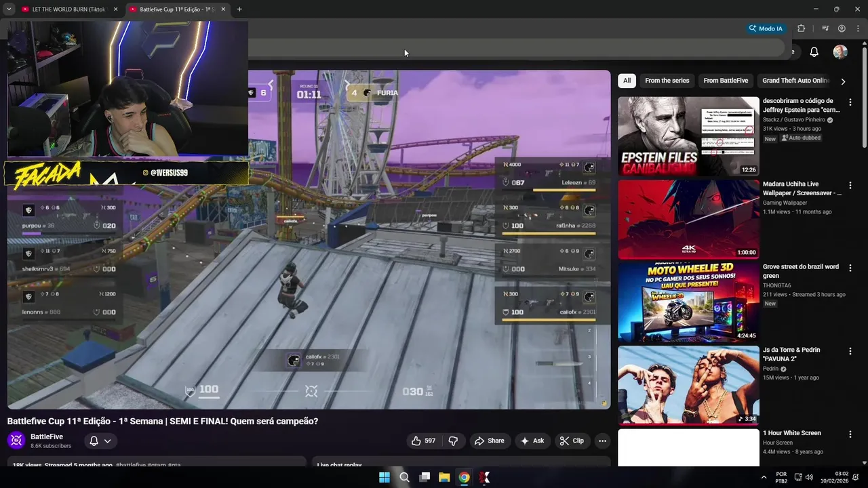The height and width of the screenshot is (488, 868).
Task: Open Windows taskbar search
Action: coord(404,477)
